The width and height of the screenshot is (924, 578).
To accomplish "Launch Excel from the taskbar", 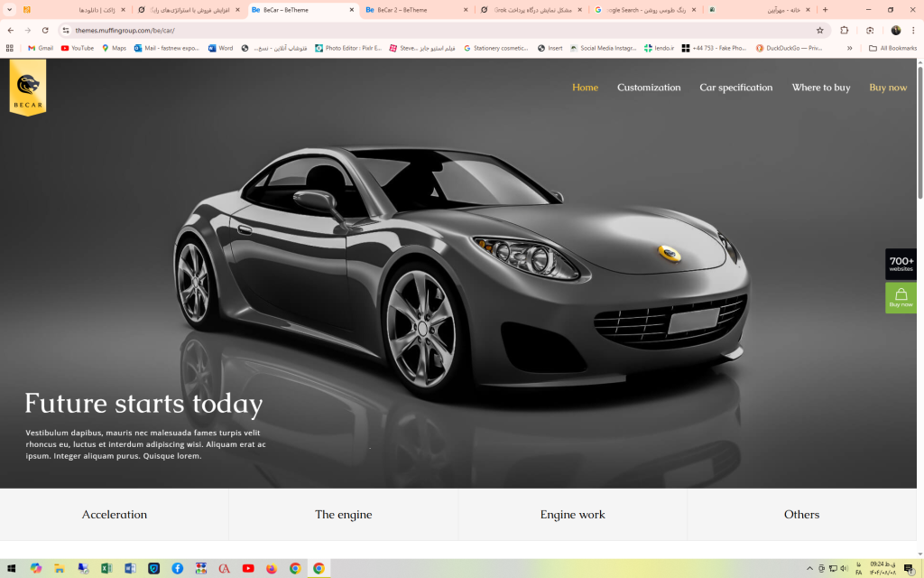I will 106,568.
